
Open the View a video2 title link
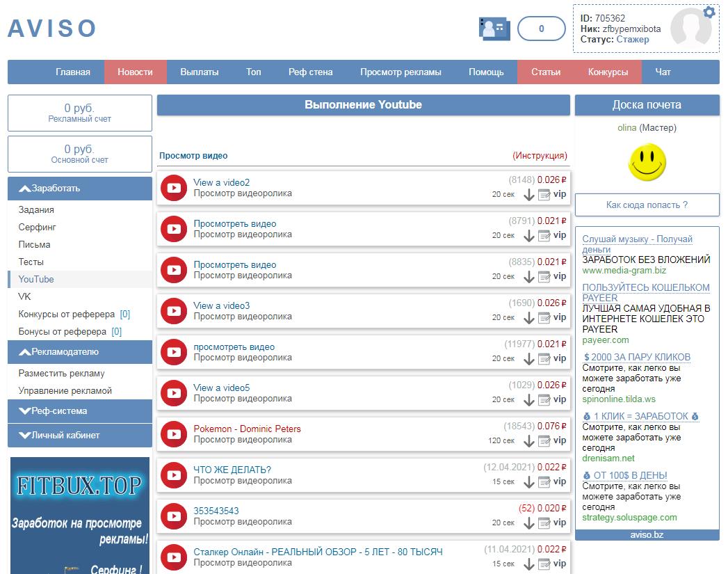click(x=222, y=182)
